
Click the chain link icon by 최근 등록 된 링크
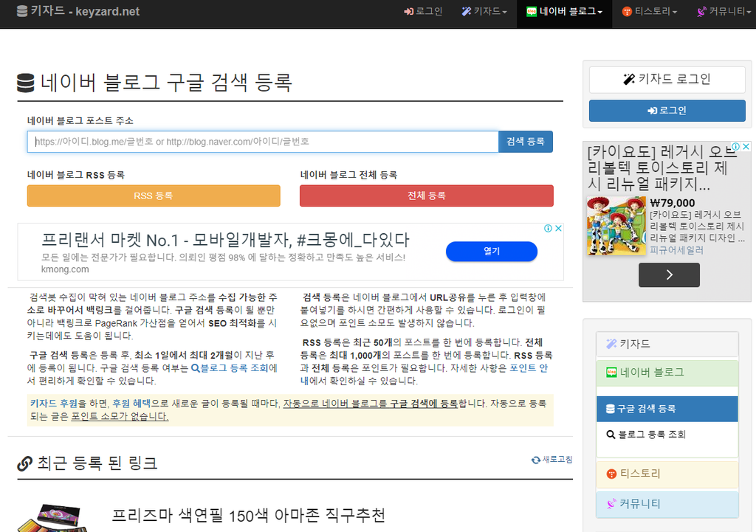click(24, 463)
